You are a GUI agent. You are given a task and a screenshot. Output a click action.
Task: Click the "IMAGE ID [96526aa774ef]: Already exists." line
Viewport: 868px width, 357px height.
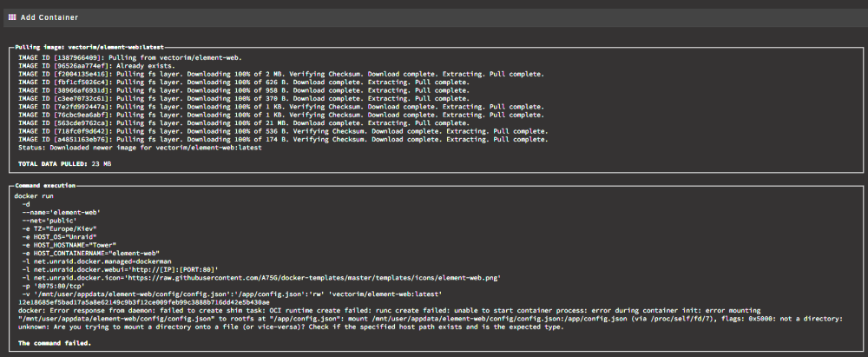(96, 65)
